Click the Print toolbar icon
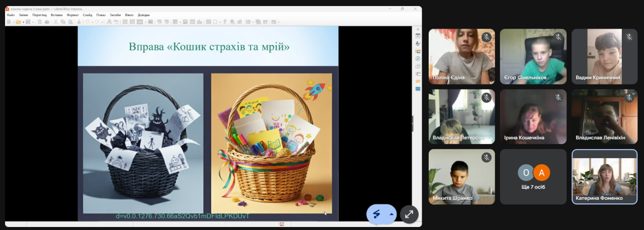This screenshot has width=644, height=230. point(47,22)
